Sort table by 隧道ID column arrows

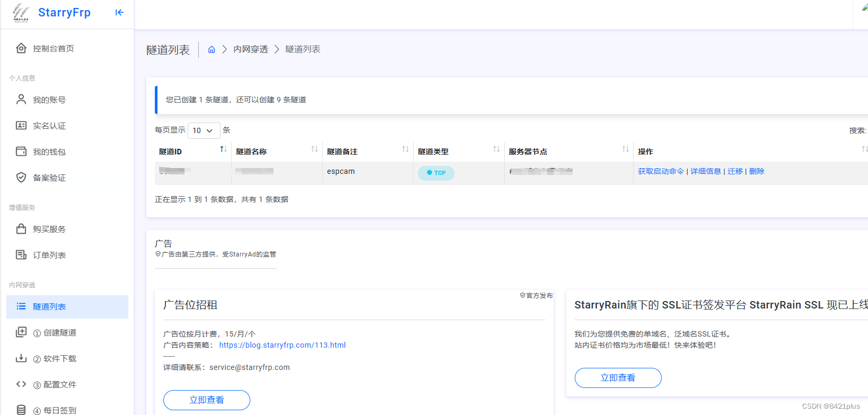point(223,149)
